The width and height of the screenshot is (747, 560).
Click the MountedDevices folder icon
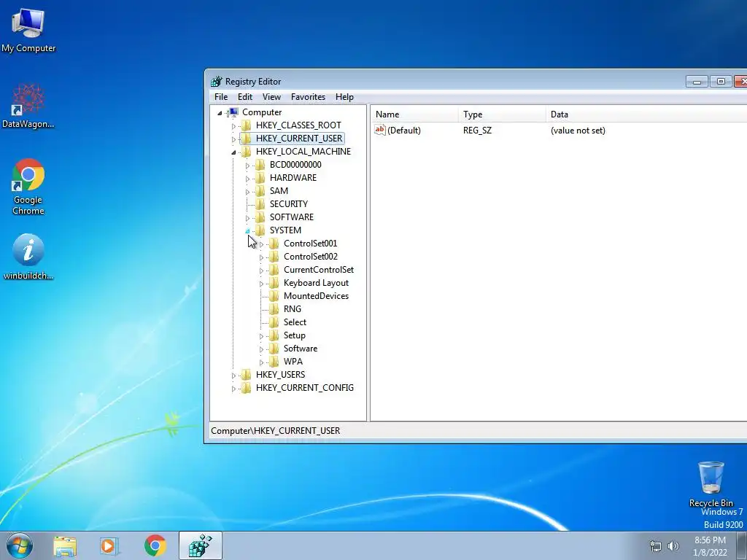[x=274, y=296]
